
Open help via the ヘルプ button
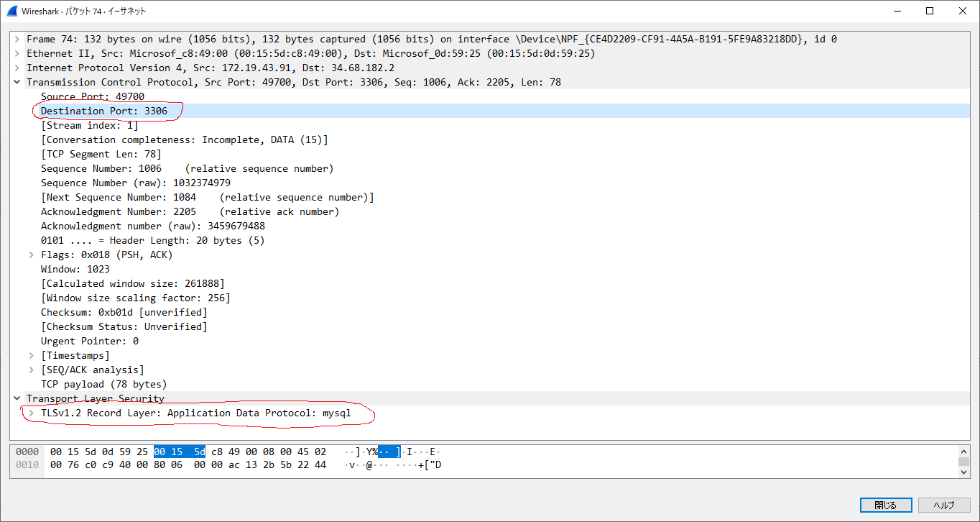coord(945,505)
